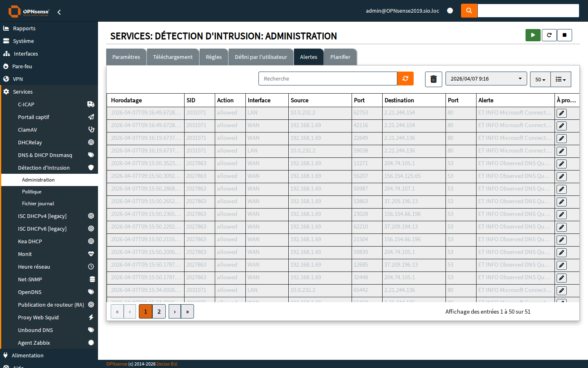
Task: Edit alert for source port 62210 row
Action: pyautogui.click(x=561, y=227)
